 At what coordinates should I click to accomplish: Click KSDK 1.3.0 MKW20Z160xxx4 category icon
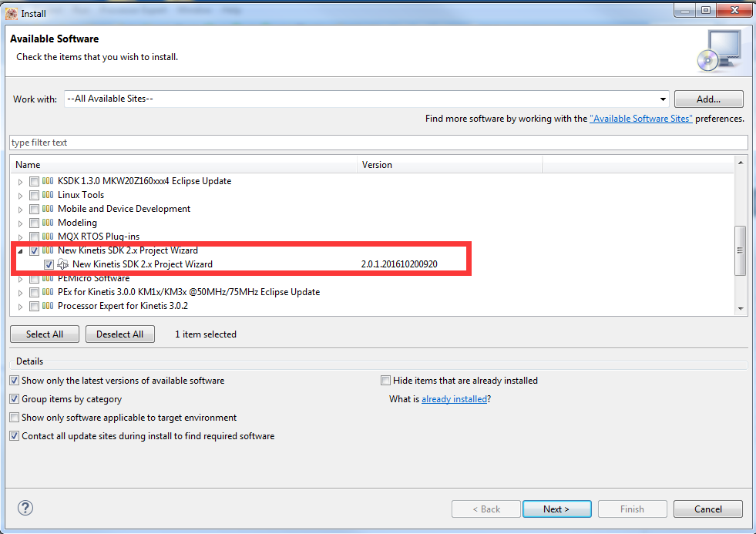click(x=48, y=181)
